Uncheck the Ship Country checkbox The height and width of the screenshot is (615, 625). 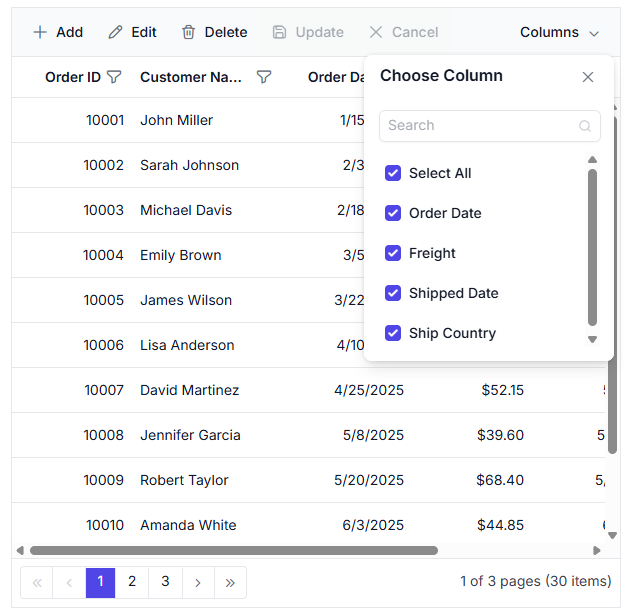coord(393,333)
